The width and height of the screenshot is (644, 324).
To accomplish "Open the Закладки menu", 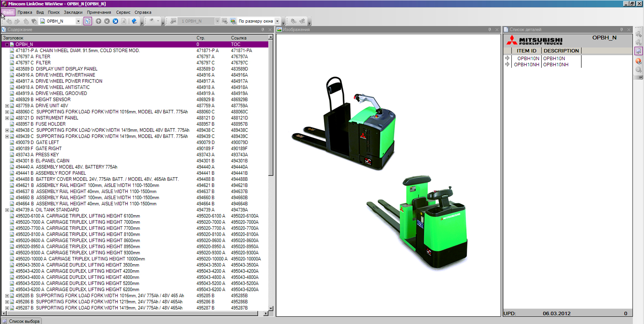I will click(73, 12).
